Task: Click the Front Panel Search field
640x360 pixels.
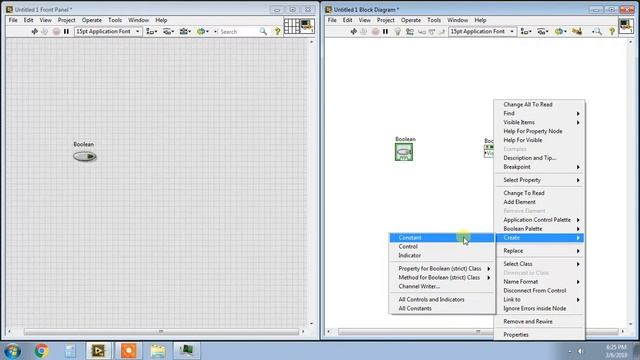Action: pos(238,31)
